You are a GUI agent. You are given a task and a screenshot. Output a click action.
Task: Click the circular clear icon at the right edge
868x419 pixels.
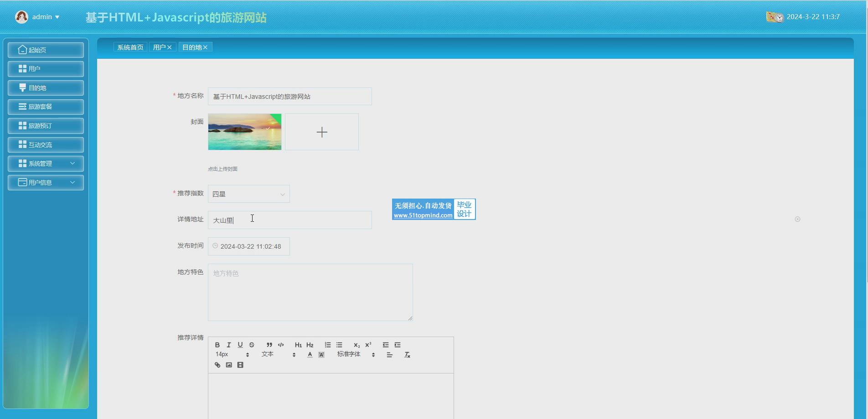coord(797,219)
